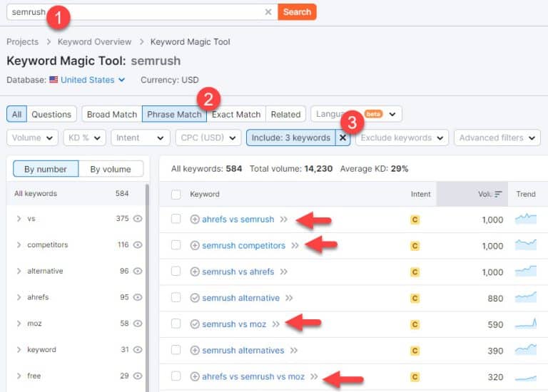The height and width of the screenshot is (392, 548).
Task: Toggle eye icon for the vs group
Action: tap(138, 219)
